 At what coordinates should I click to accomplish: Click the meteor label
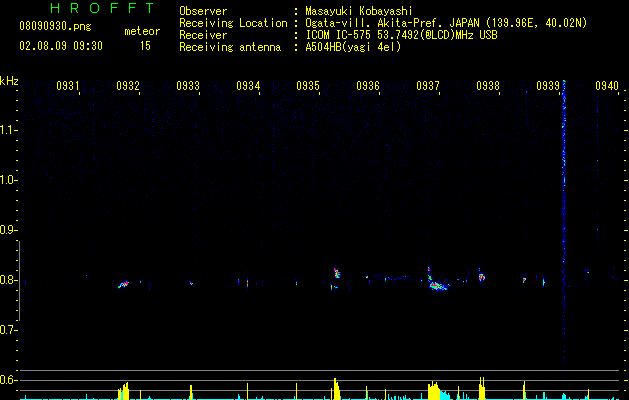pos(142,31)
